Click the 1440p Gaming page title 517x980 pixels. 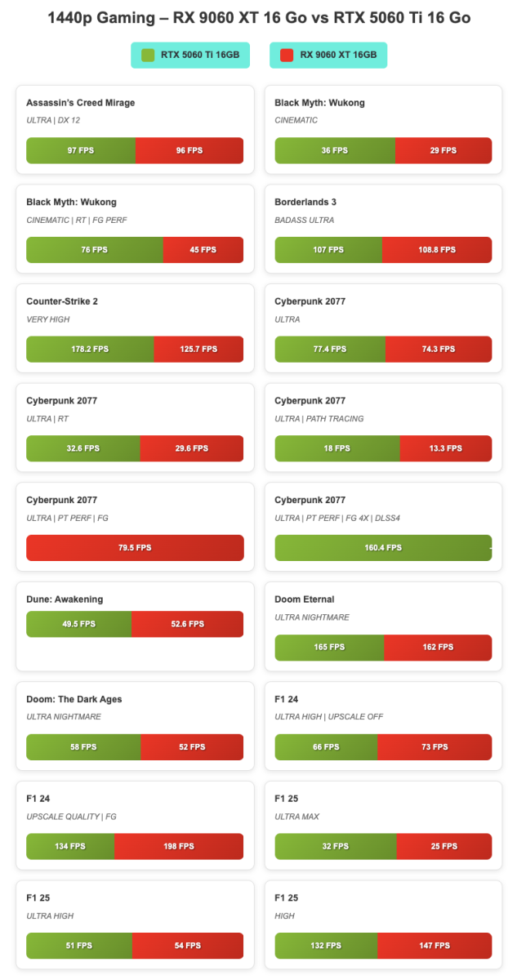click(259, 17)
